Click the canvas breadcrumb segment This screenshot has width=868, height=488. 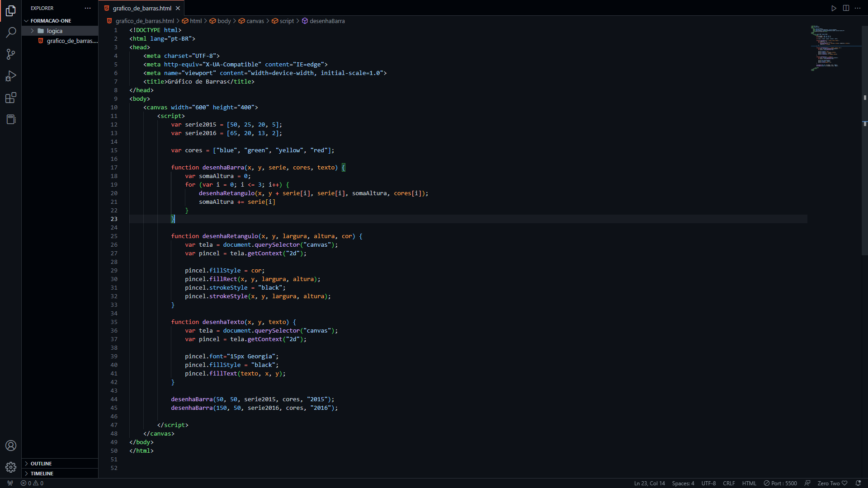(x=255, y=21)
